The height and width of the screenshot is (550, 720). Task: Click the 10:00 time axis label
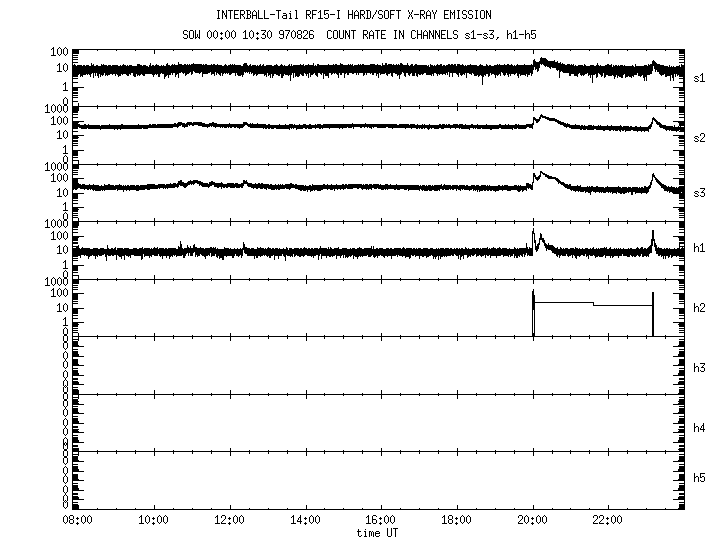(x=153, y=520)
